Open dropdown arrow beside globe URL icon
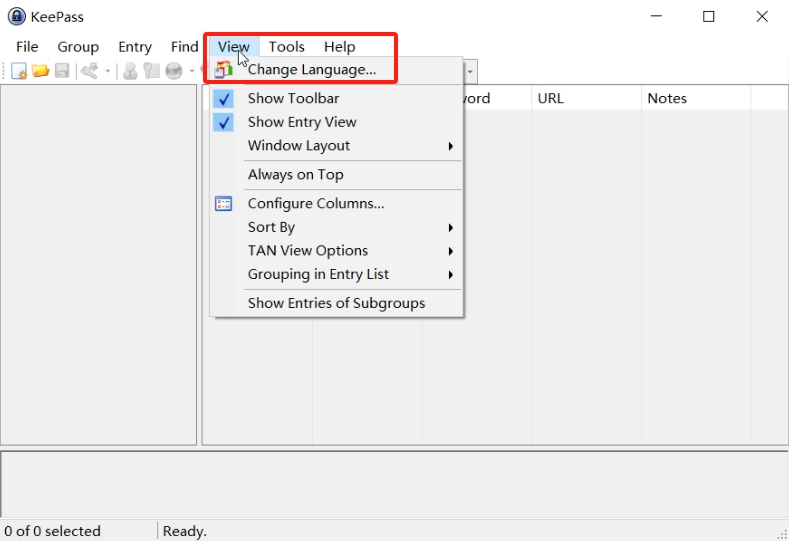The width and height of the screenshot is (789, 541). coord(192,71)
